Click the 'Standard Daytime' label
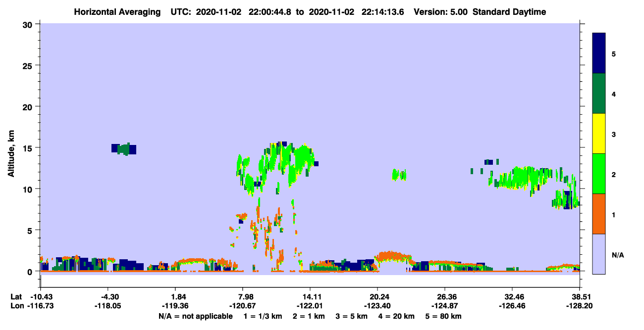644x330 pixels. point(509,12)
